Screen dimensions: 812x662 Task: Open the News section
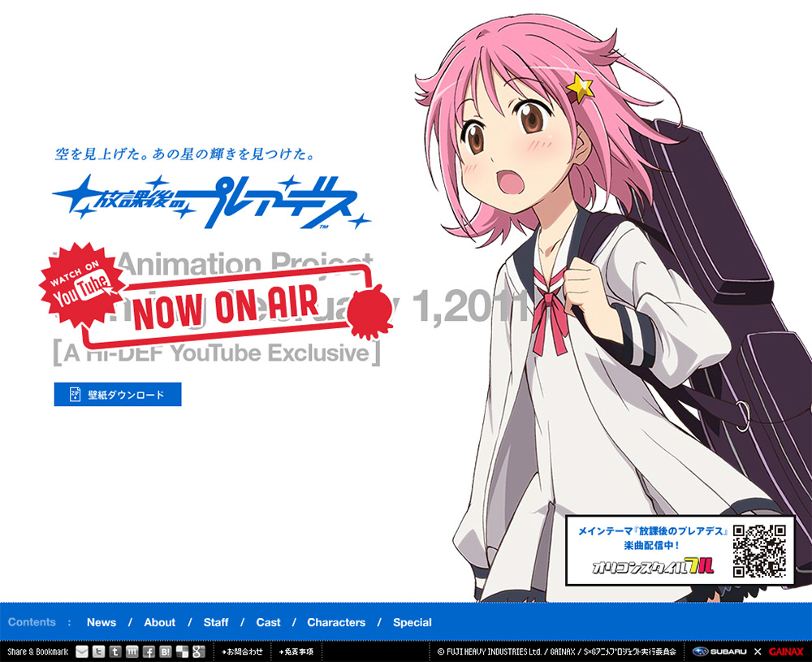click(101, 622)
